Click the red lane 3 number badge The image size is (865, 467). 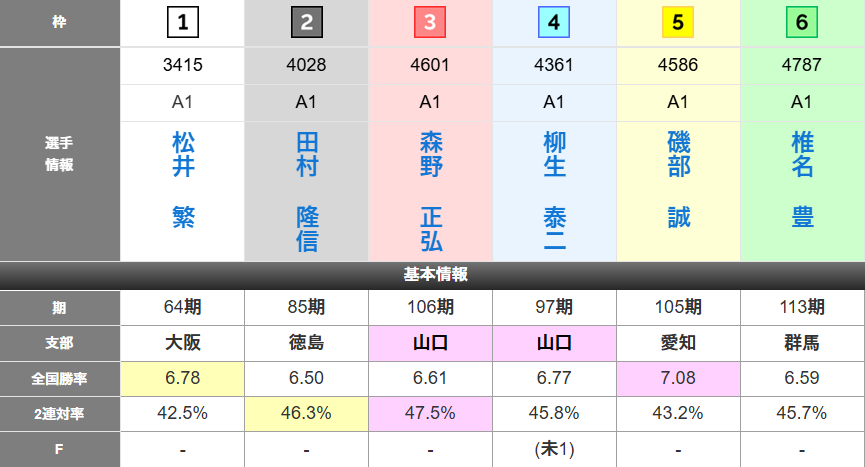430,22
